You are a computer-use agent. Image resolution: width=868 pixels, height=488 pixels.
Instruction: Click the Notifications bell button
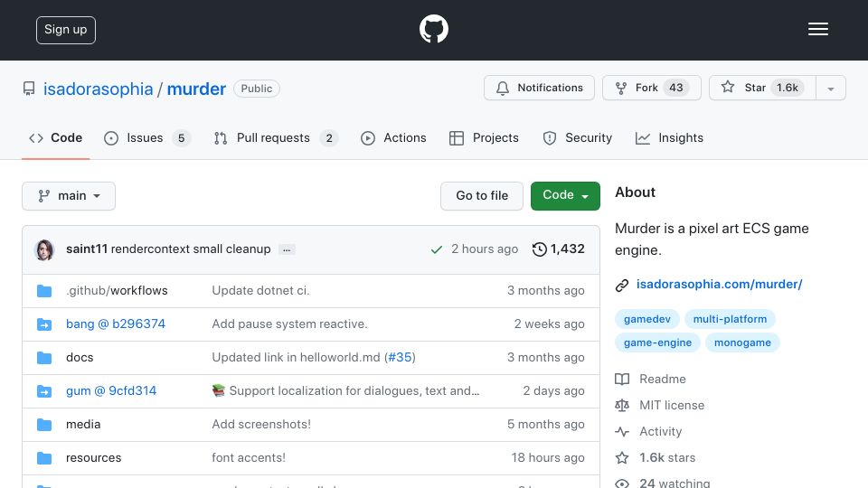click(539, 88)
